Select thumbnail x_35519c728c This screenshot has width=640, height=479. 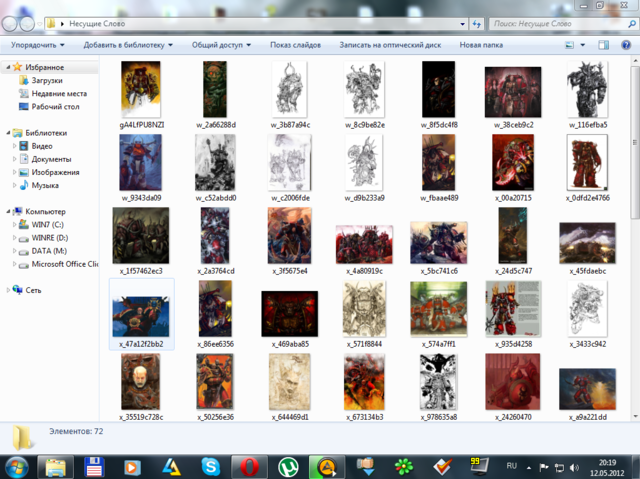click(x=141, y=387)
